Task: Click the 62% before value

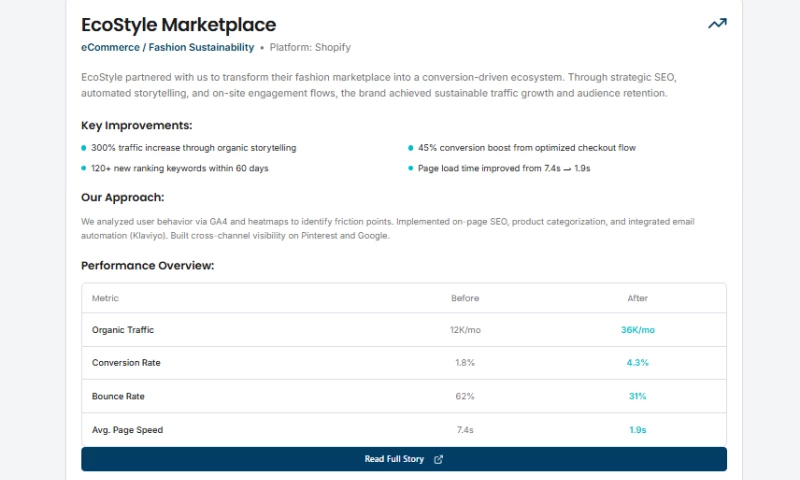Action: [x=465, y=396]
